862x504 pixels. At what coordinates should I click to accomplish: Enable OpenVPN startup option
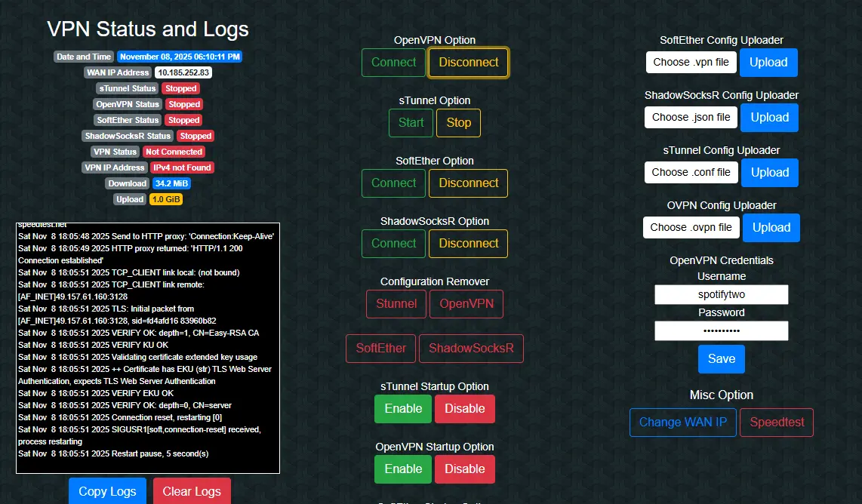pyautogui.click(x=403, y=469)
